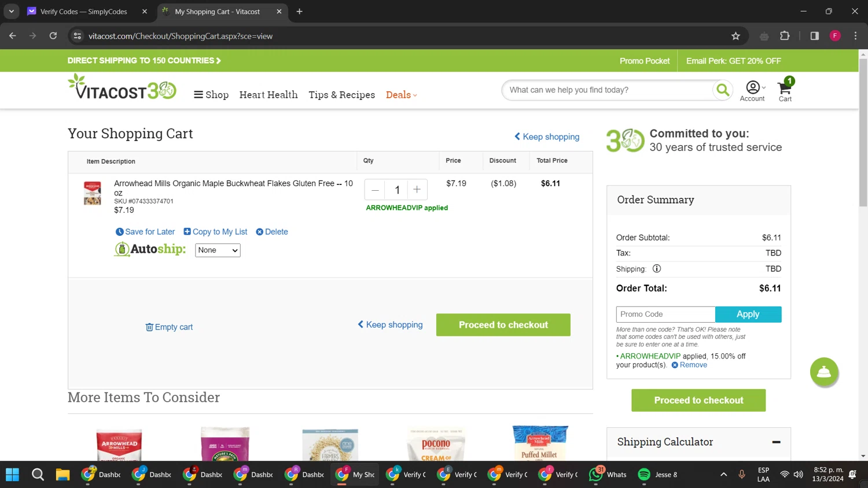This screenshot has height=488, width=868.
Task: Open browser Extensions puzzle icon
Action: click(785, 36)
